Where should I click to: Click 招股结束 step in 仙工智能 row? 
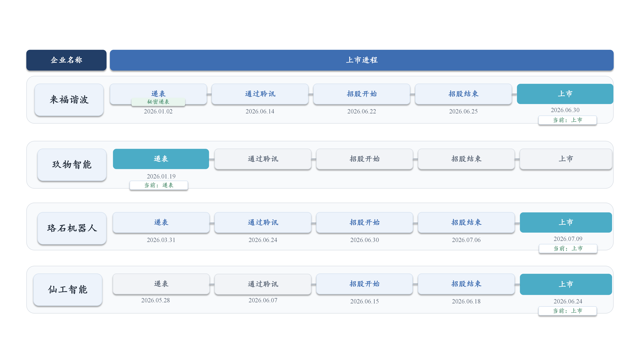point(466,284)
